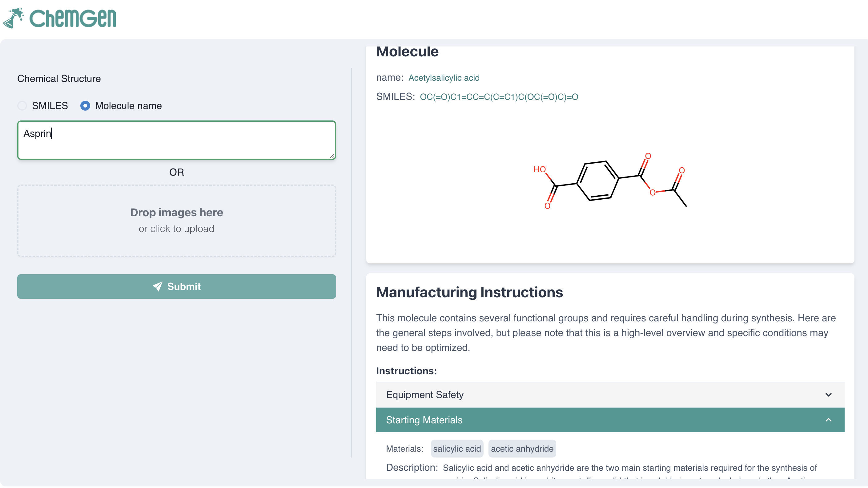Click the SMILES option label text
The image size is (868, 488).
[x=50, y=106]
